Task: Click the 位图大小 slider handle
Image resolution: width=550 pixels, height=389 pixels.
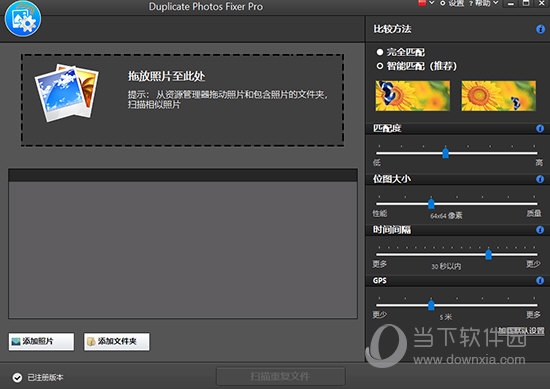Action: tap(431, 204)
